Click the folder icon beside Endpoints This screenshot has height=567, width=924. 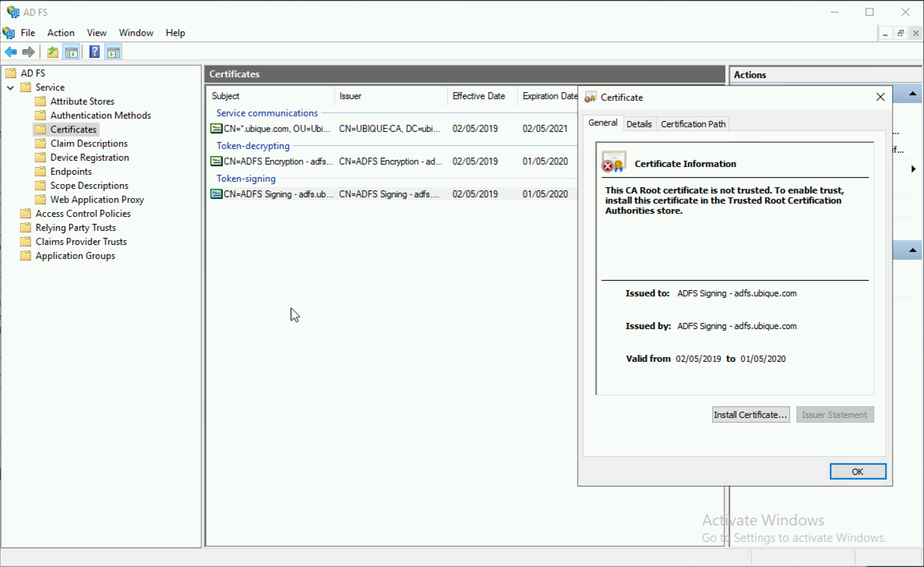point(40,172)
